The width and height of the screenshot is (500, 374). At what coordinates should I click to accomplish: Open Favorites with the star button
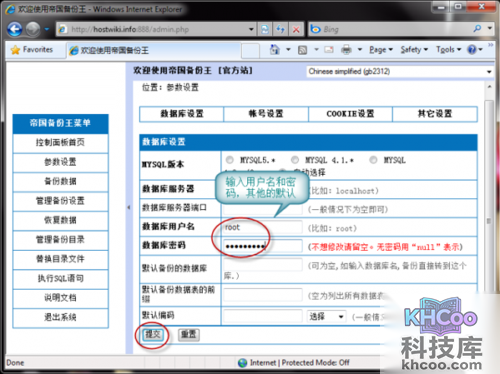[x=32, y=50]
